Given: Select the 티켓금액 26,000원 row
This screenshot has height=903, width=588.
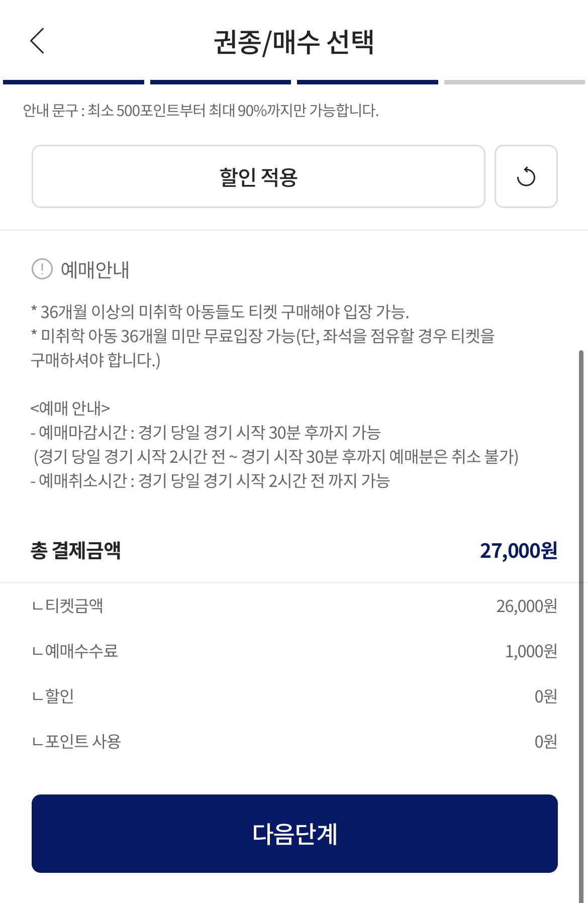Looking at the screenshot, I should pos(294,606).
